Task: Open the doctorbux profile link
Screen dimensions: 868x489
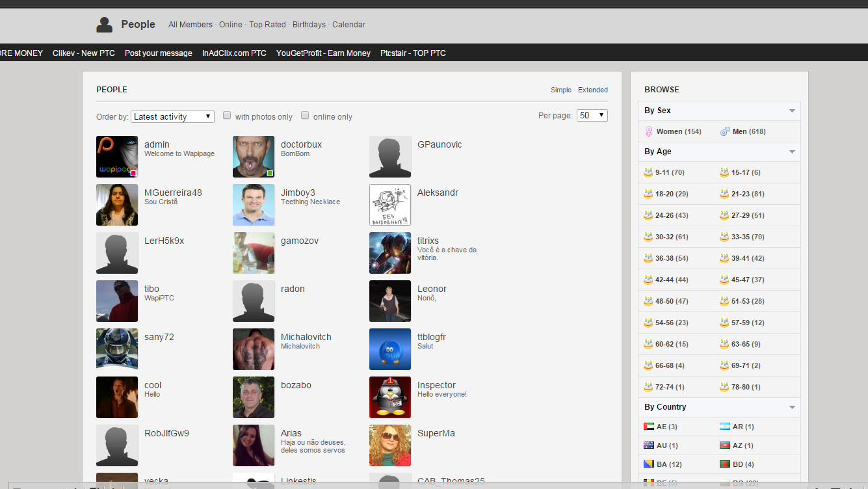Action: point(301,144)
